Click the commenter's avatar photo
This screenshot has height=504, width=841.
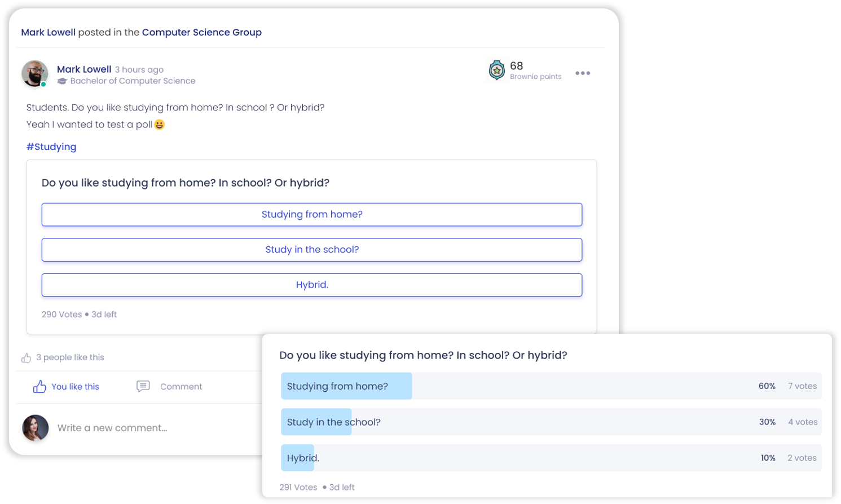click(36, 428)
